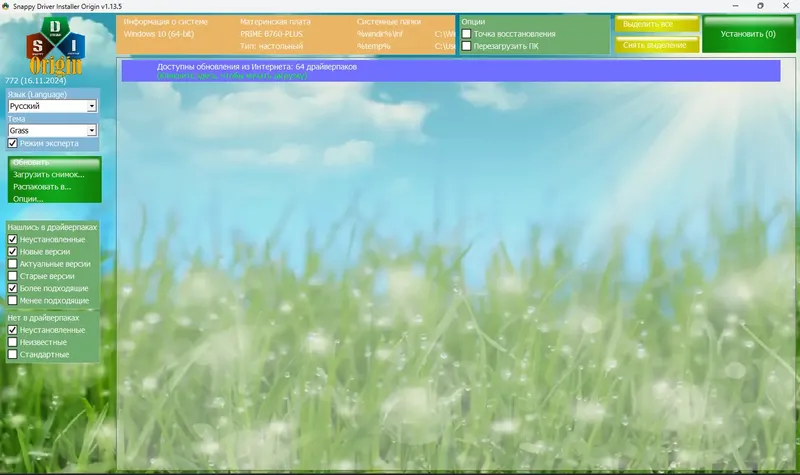Click the version 772 (16.11.2024) label
Viewport: 800px width, 475px height.
pyautogui.click(x=36, y=80)
